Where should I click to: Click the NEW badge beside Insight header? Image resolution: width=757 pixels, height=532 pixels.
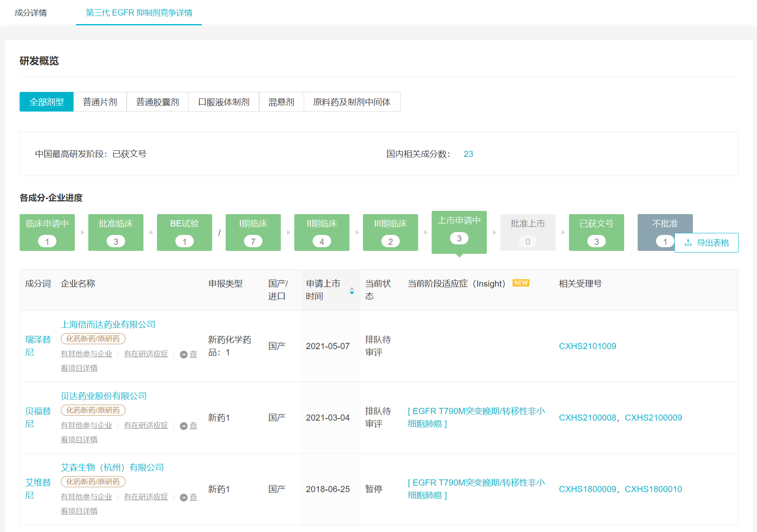(x=521, y=283)
